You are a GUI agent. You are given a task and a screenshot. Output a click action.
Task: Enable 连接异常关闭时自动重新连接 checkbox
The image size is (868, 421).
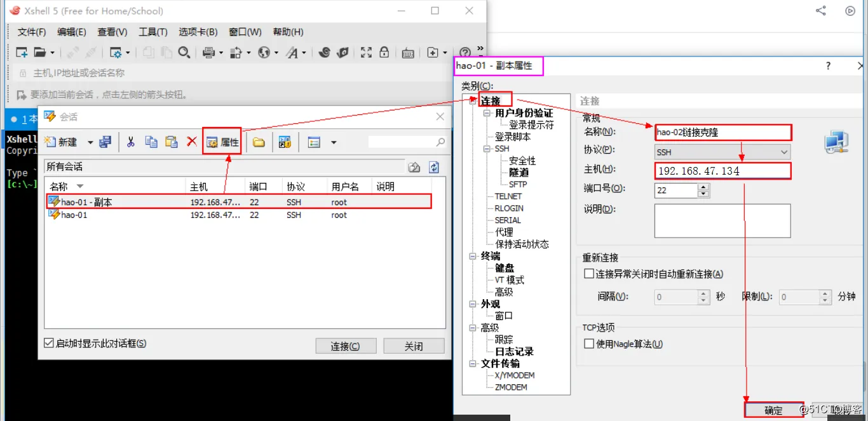589,274
